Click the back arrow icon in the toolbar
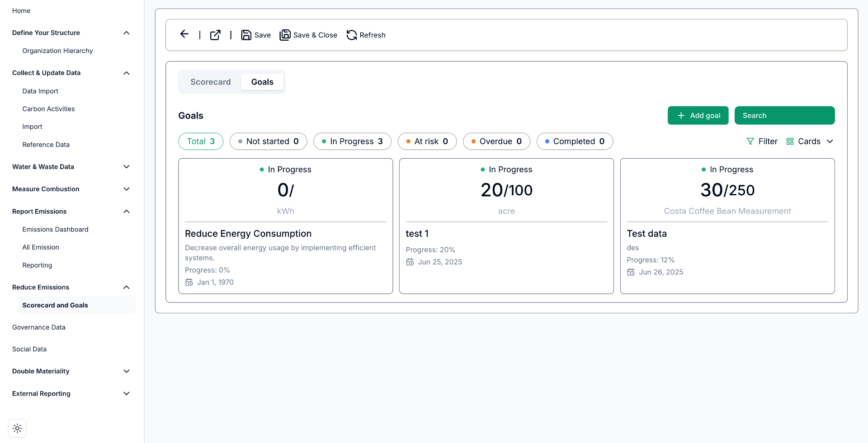868x443 pixels. coord(184,34)
